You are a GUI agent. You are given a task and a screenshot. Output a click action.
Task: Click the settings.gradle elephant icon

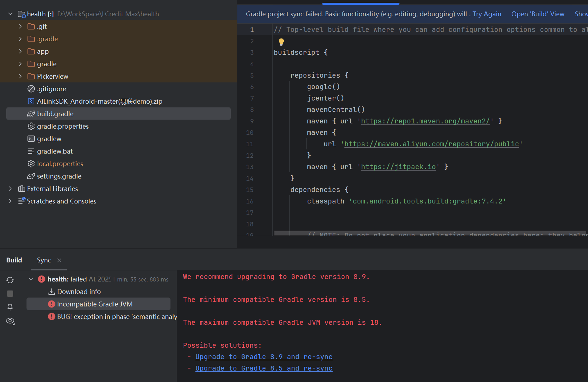(31, 176)
